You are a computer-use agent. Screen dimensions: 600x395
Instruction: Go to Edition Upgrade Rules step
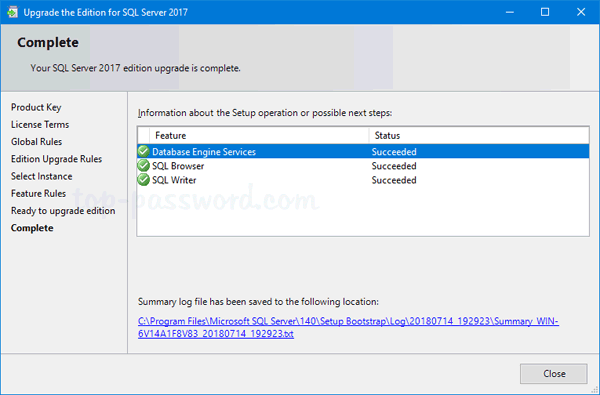(x=56, y=159)
